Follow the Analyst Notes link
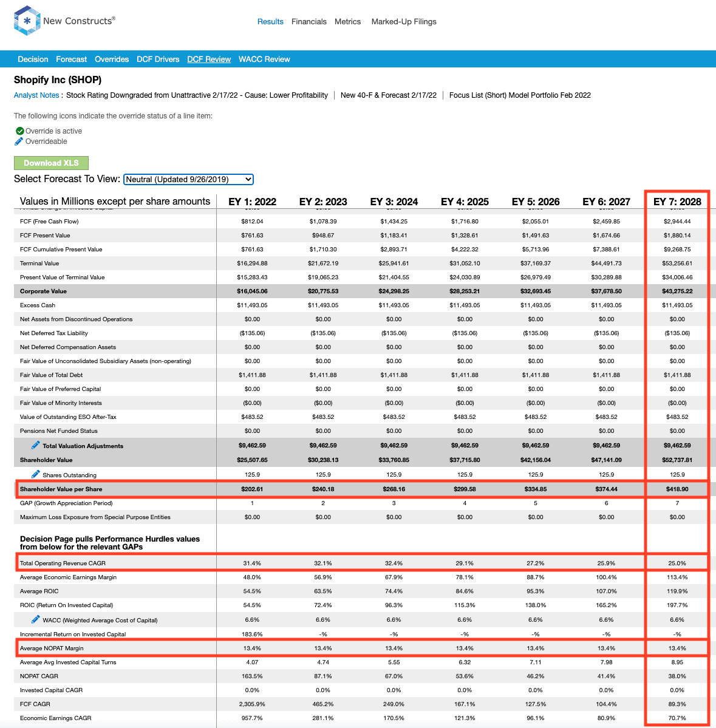The height and width of the screenshot is (728, 716). pos(36,95)
